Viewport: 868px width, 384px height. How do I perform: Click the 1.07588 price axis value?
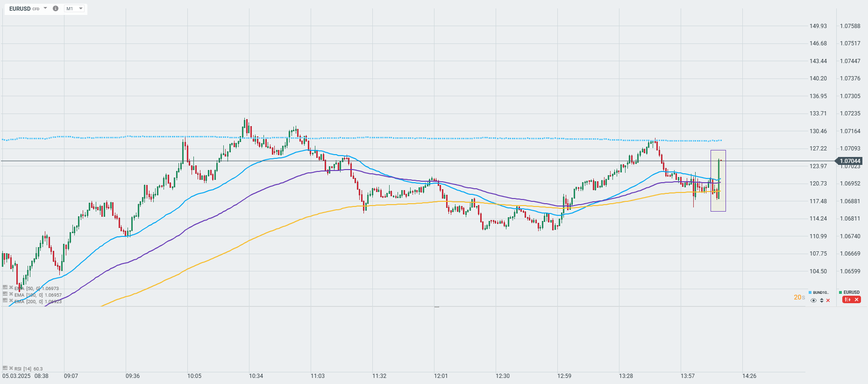[850, 26]
